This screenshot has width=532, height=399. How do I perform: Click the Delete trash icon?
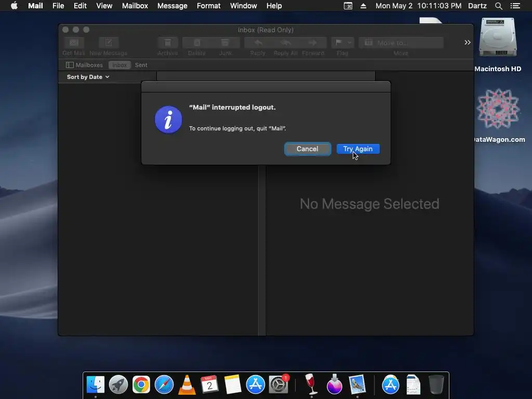pos(197,43)
